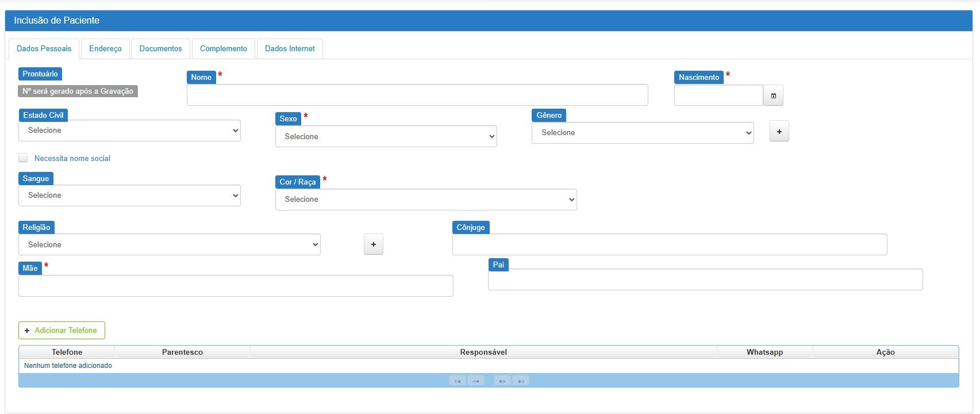Click the Responsável column header

coord(483,352)
